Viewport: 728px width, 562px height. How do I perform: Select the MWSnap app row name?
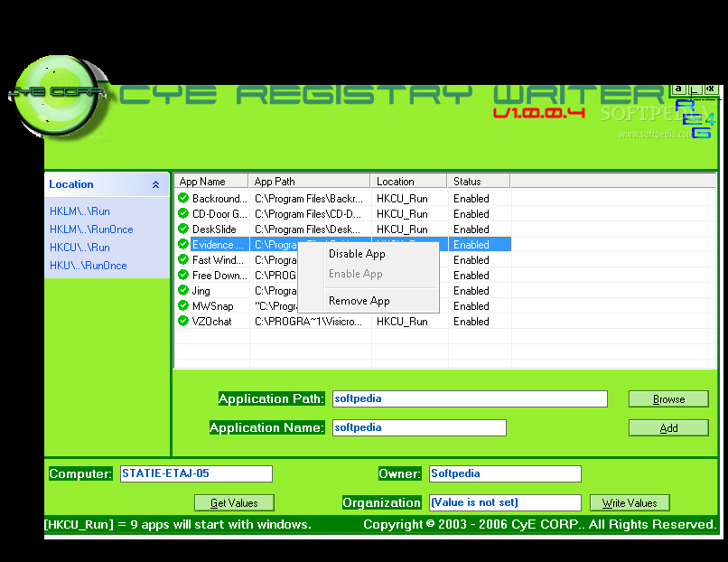pos(212,306)
